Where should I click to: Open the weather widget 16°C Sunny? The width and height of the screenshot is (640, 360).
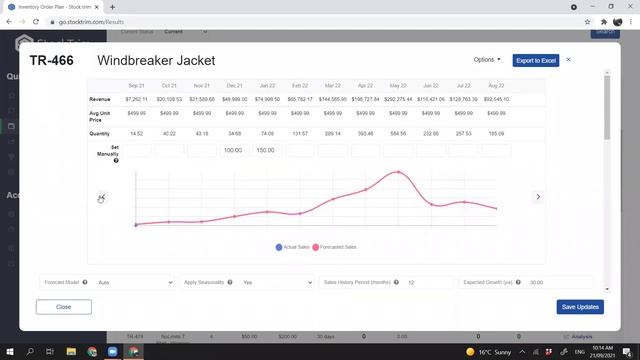click(x=488, y=352)
